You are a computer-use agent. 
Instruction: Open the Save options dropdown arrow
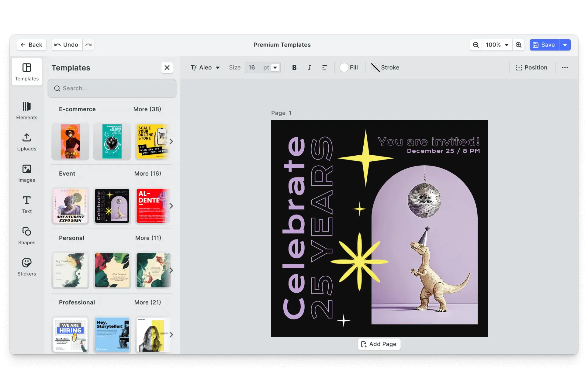pos(565,45)
